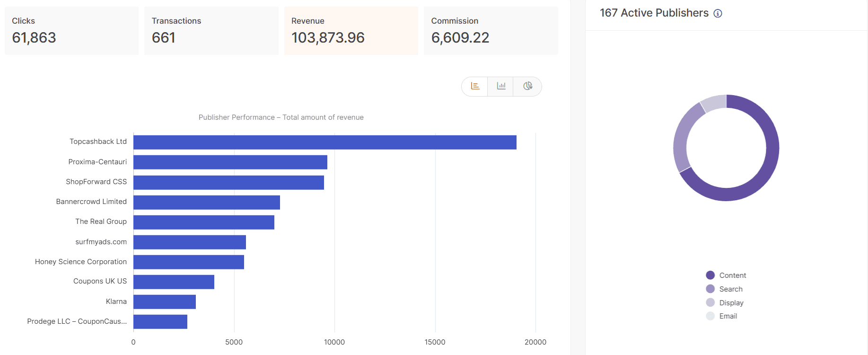Viewport: 868px width, 355px height.
Task: Switch to vertical column chart view
Action: pyautogui.click(x=501, y=86)
